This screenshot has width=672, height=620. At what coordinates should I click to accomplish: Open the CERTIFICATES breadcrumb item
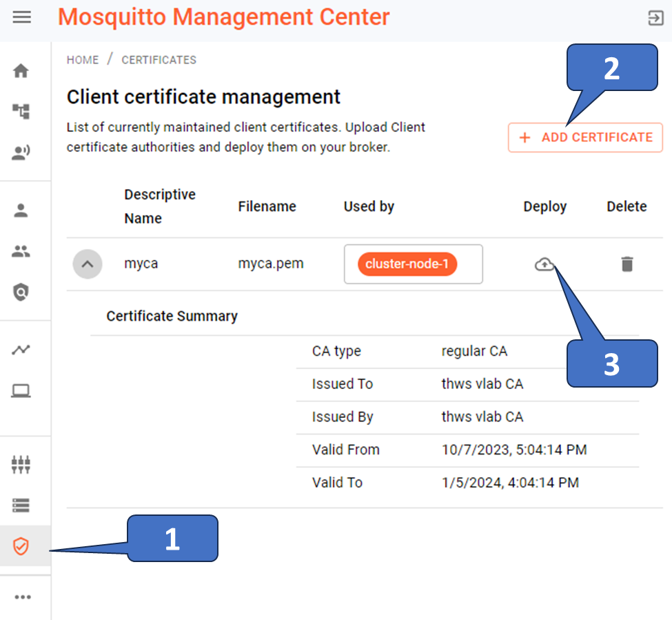point(159,60)
